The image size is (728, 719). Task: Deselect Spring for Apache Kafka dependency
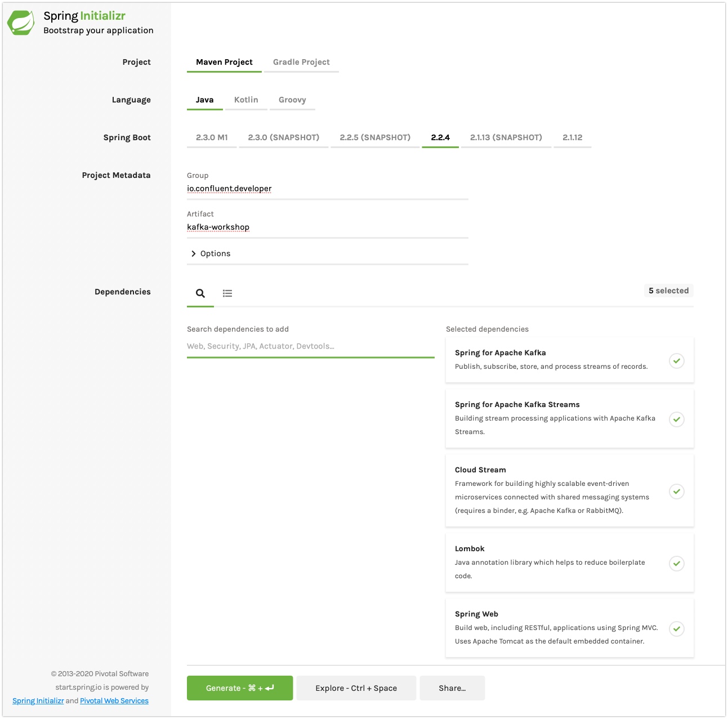point(677,360)
